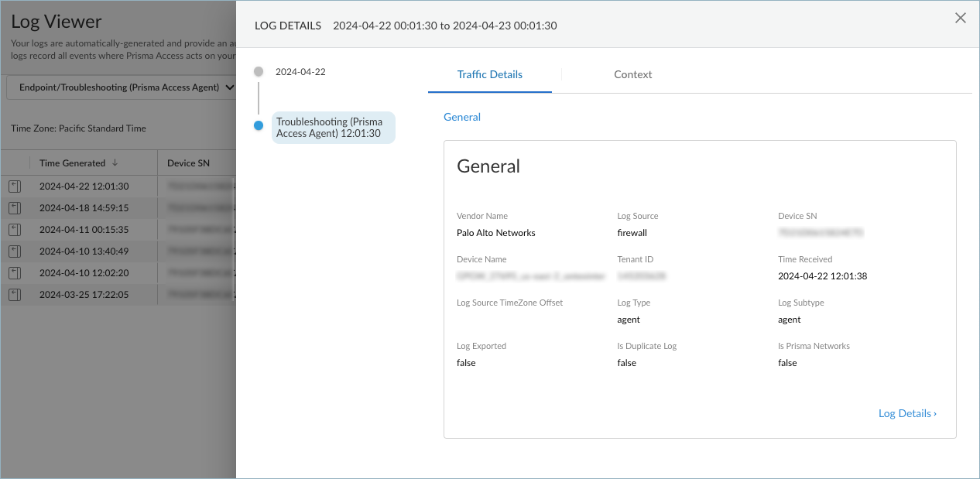The height and width of the screenshot is (479, 980).
Task: Click the Time Generated column header
Action: 72,163
